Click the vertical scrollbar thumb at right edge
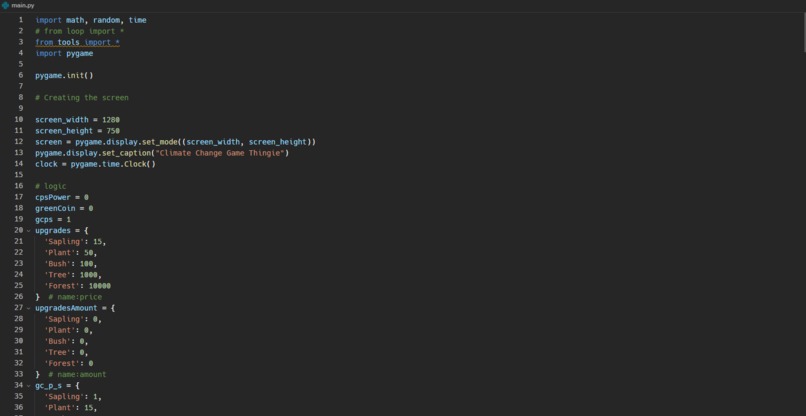 click(803, 32)
